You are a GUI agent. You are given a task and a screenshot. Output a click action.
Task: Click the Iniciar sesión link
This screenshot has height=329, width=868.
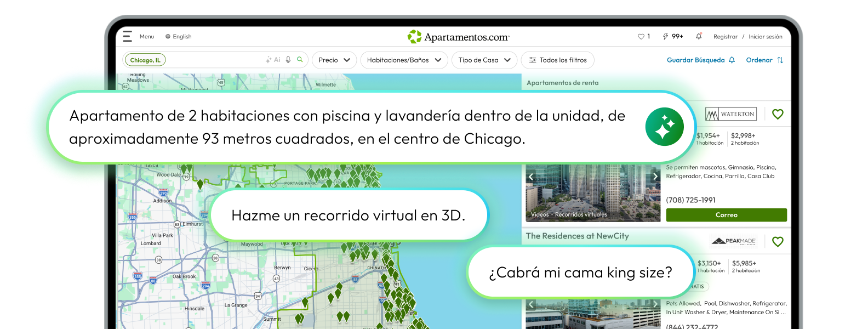click(766, 37)
